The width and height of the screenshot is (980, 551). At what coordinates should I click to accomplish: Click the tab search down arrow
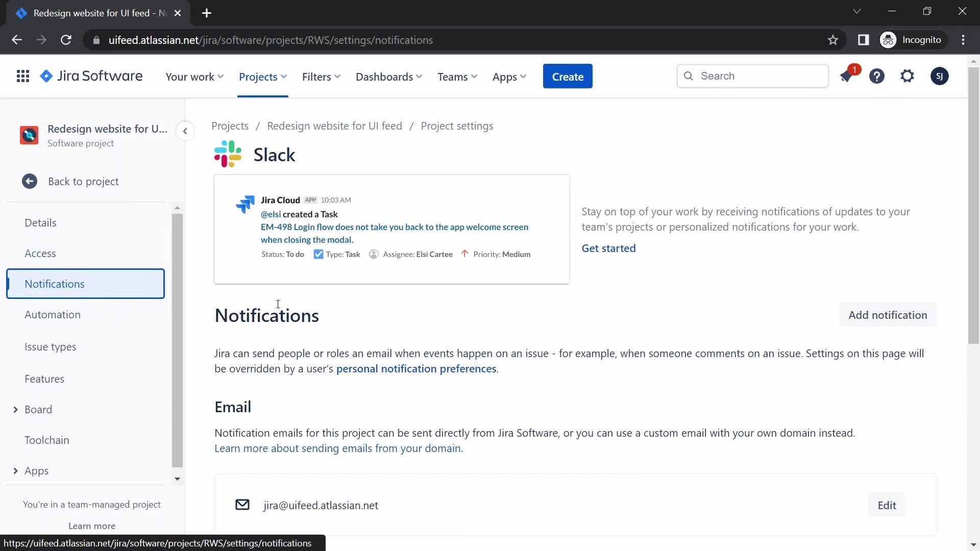857,11
